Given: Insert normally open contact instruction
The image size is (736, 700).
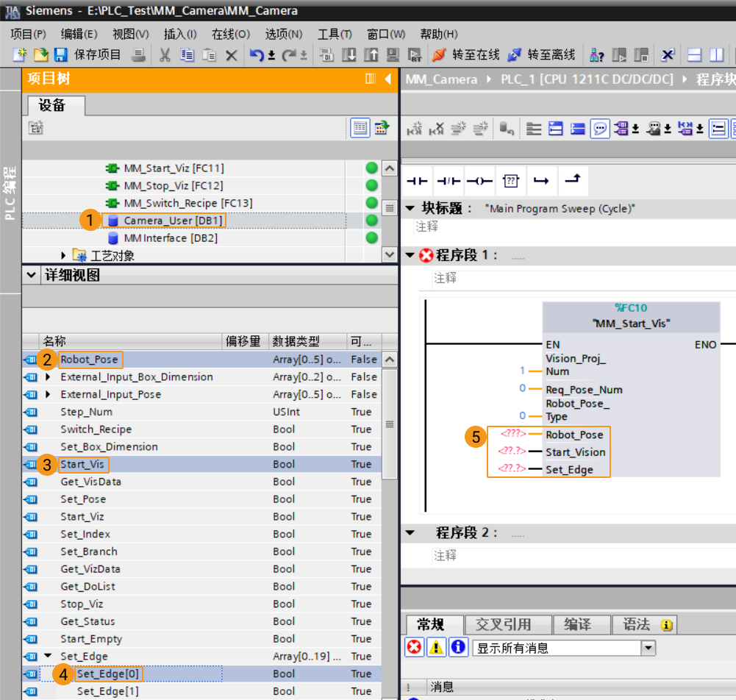Looking at the screenshot, I should coord(418,181).
